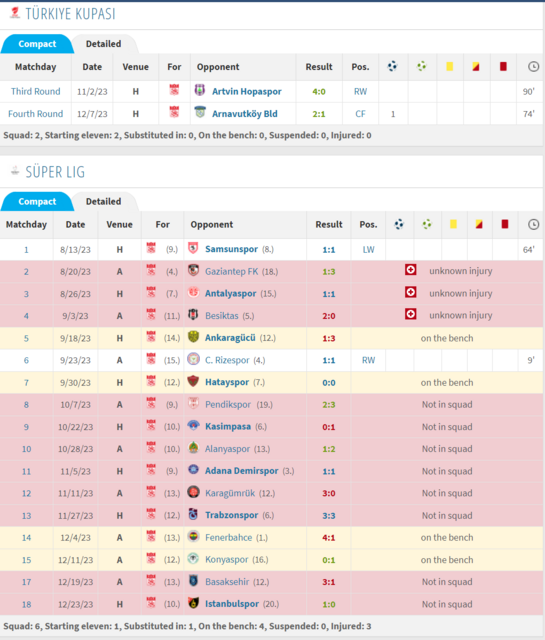545x640 pixels.
Task: Select Detailed tab in Süper Lig
Action: 103,201
